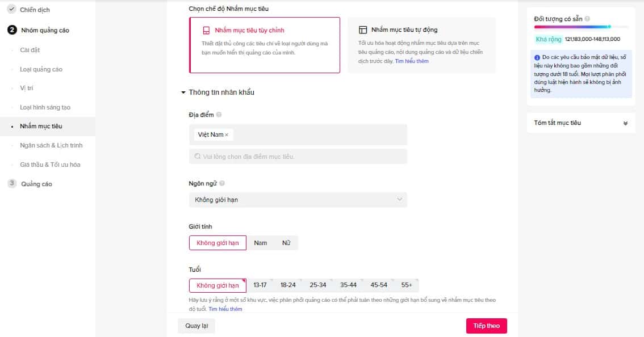The image size is (644, 337).
Task: Select Nam gender option
Action: [x=260, y=243]
